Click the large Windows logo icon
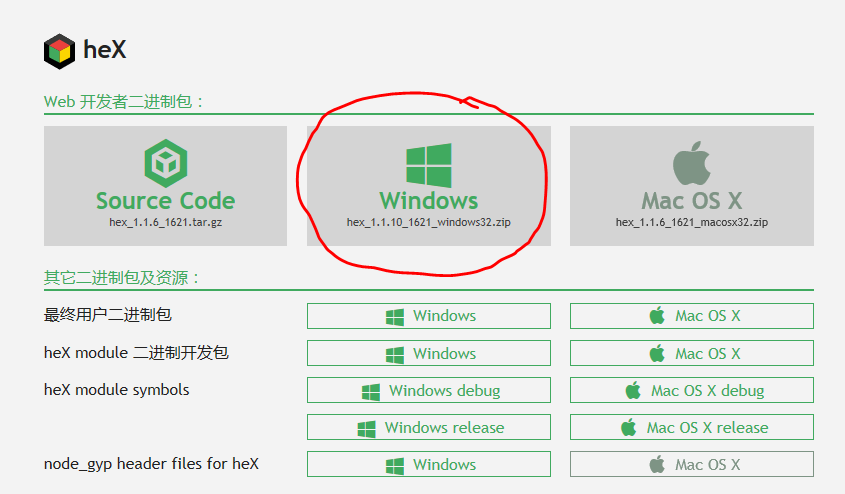 (x=429, y=165)
